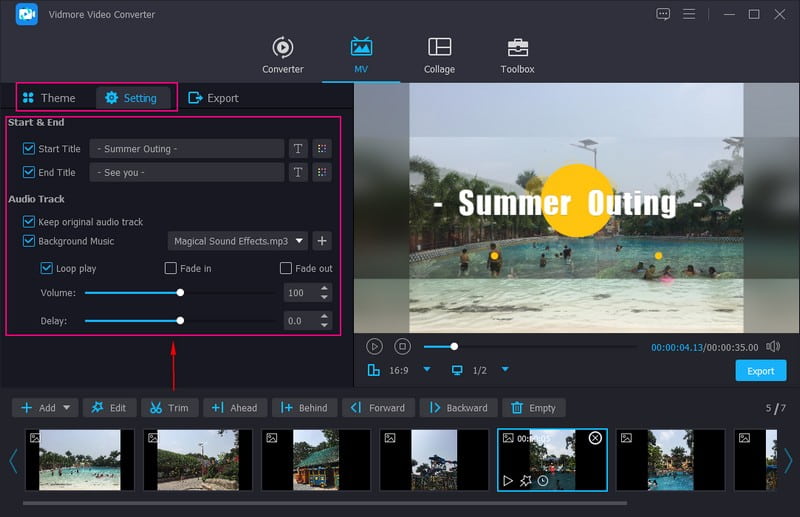
Task: Disable the Start Title checkbox
Action: (x=28, y=149)
